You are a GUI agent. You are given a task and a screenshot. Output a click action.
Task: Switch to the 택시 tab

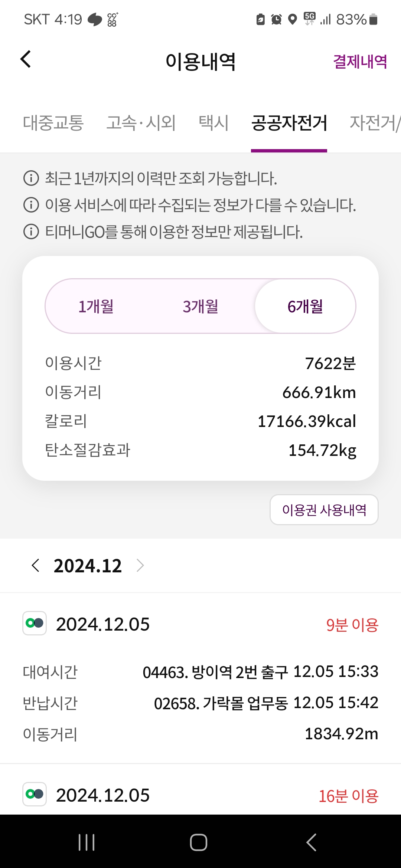[213, 123]
